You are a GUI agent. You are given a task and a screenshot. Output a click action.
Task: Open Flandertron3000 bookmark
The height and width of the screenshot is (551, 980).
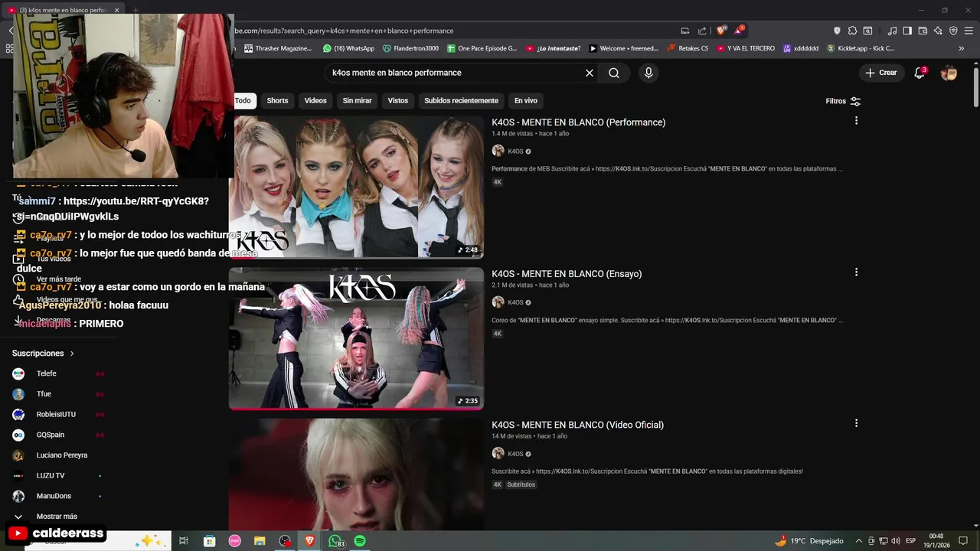410,48
